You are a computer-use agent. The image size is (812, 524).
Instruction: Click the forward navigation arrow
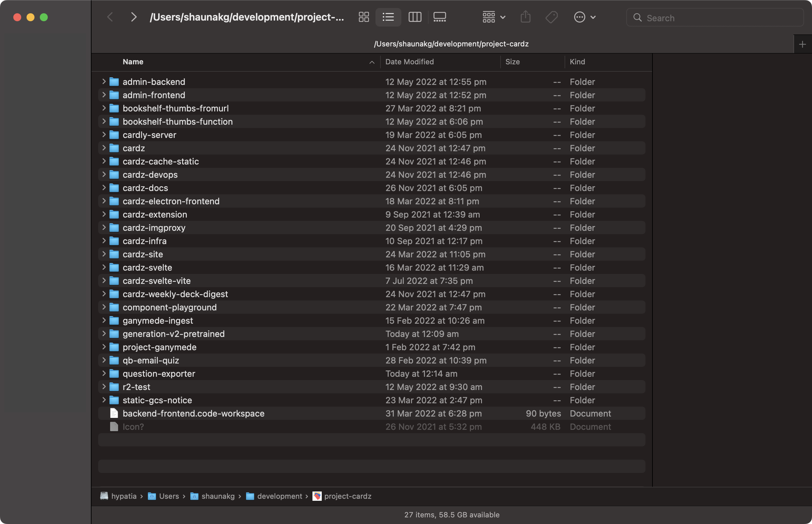click(x=133, y=17)
